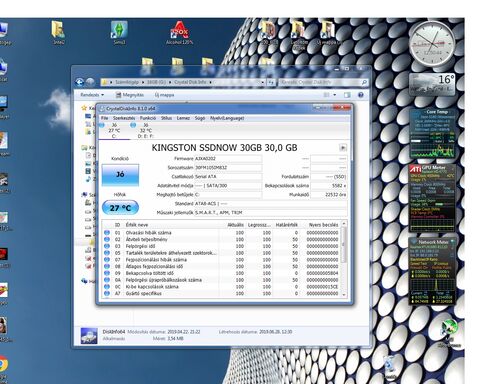The image size is (480, 384).
Task: Click status circle icon of row 09
Action: pos(107,273)
